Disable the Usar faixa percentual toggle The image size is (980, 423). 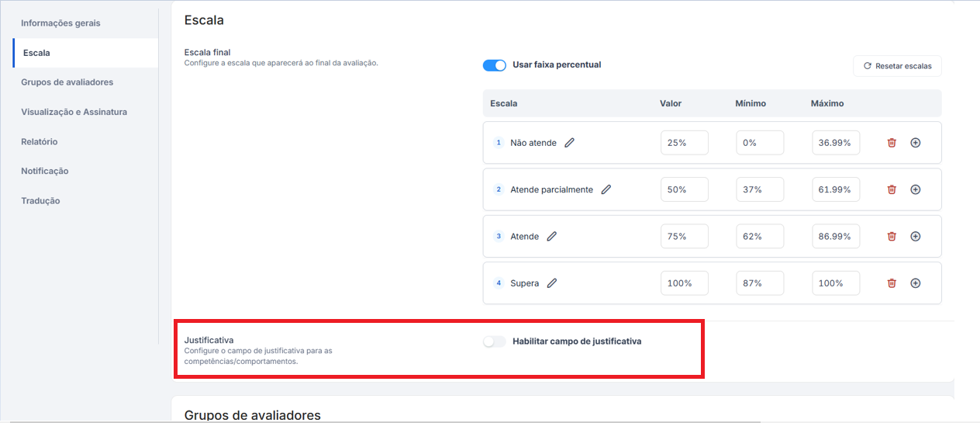(x=494, y=65)
